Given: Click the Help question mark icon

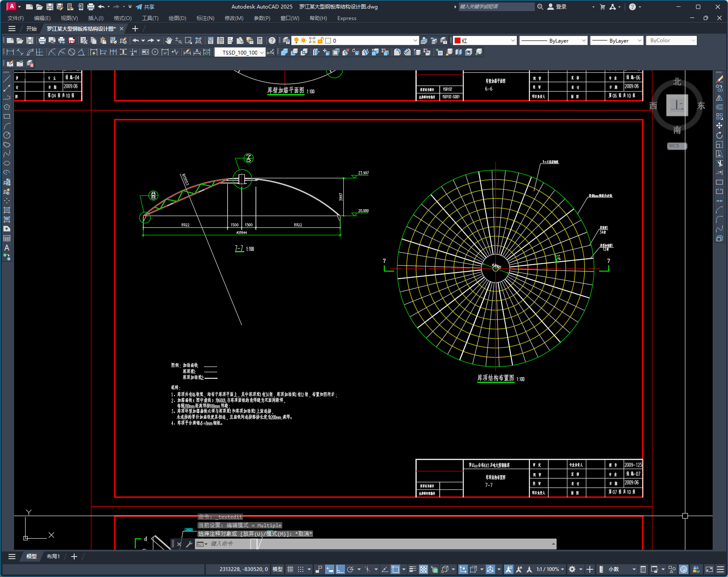Looking at the screenshot, I should (272, 40).
